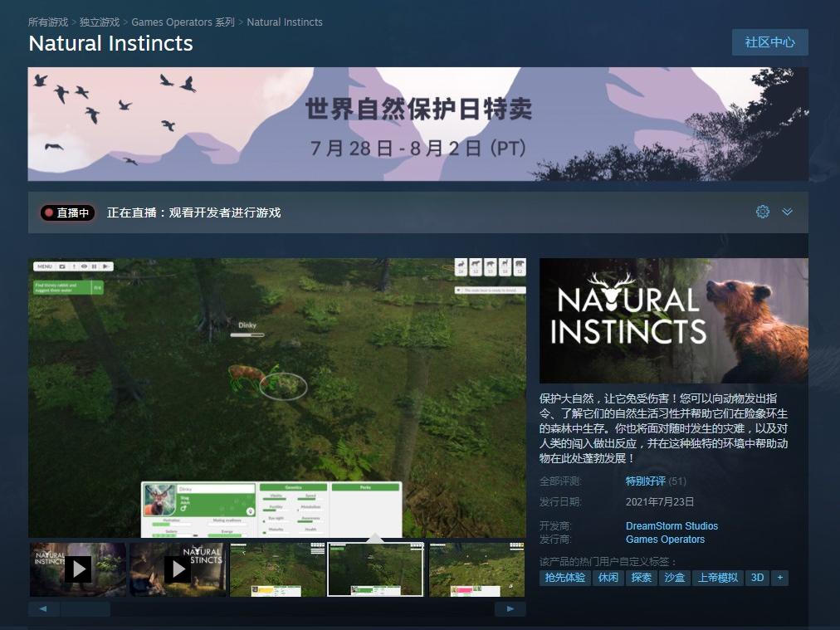Click the Natural Instincts breadcrumb link
Viewport: 840px width, 630px height.
[285, 22]
